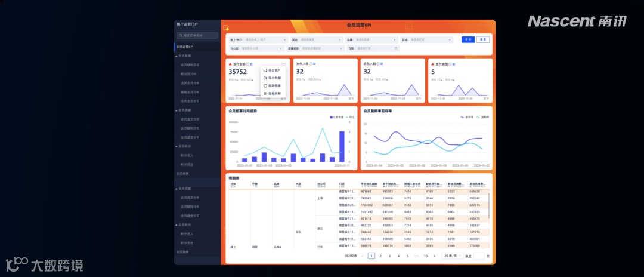Open 流失会员分析 in the sidebar
644x277 pixels.
coord(190,101)
